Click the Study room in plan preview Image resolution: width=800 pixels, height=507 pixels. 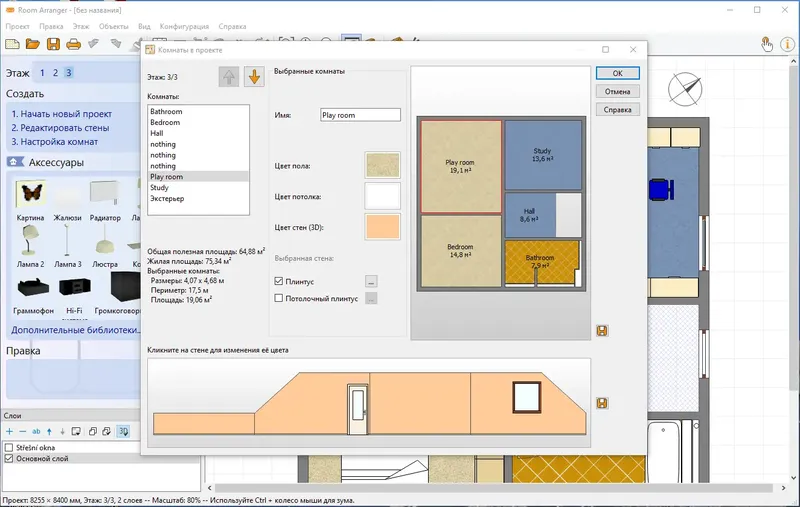(543, 155)
